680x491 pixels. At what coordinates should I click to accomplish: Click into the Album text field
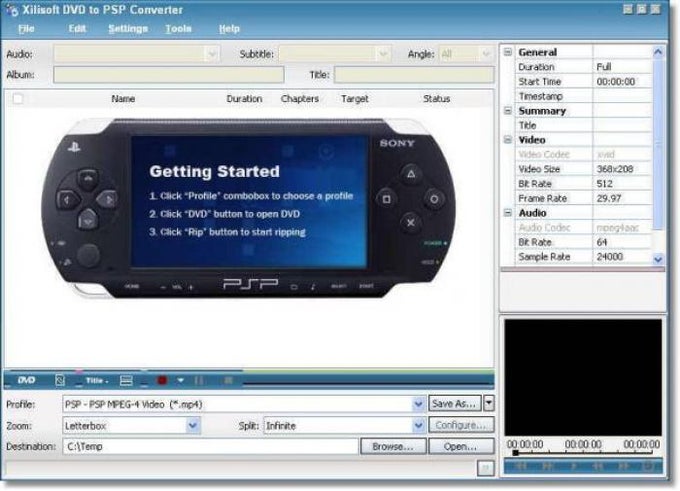pyautogui.click(x=168, y=75)
